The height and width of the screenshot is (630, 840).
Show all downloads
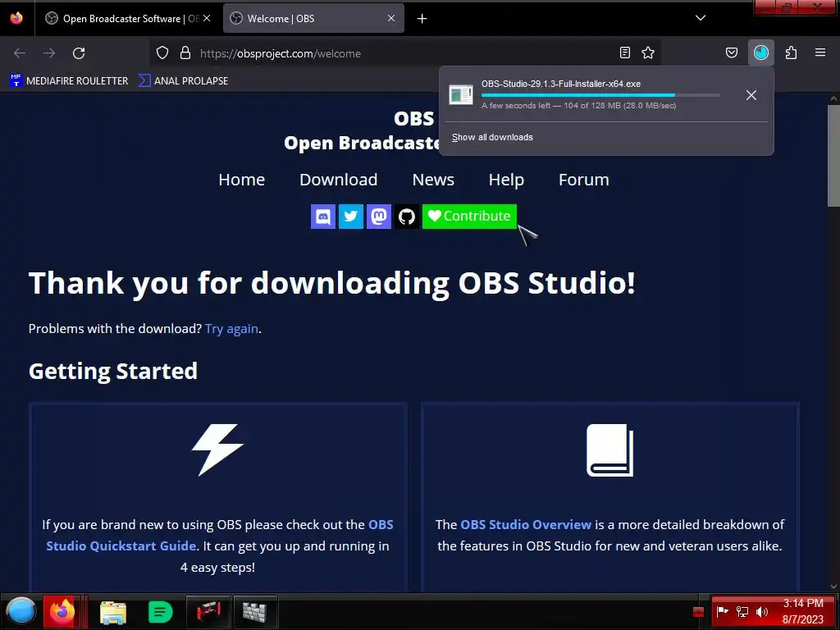492,137
